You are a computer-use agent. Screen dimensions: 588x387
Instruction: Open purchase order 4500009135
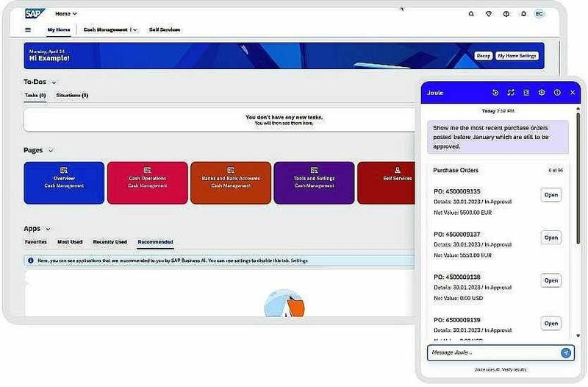(x=551, y=195)
